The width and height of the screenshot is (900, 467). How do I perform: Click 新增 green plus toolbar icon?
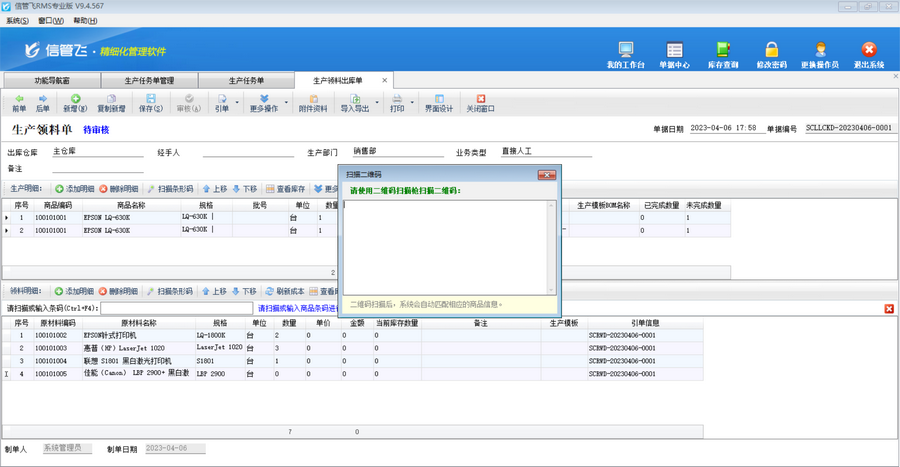[75, 103]
